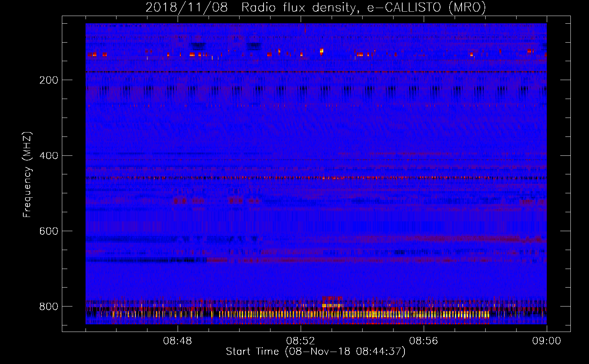Select the 400 MHz frequency axis label
The image size is (589, 364).
(49, 156)
